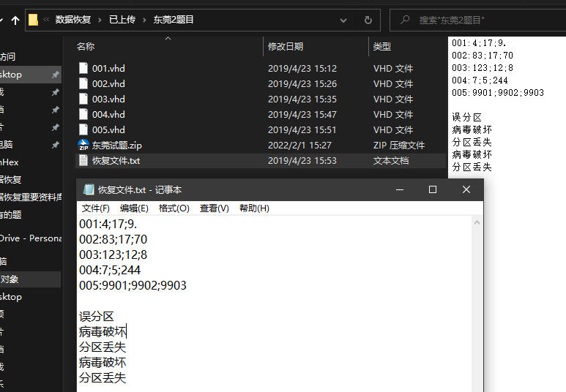
Task: Sort files by 名称 column
Action: 86,47
